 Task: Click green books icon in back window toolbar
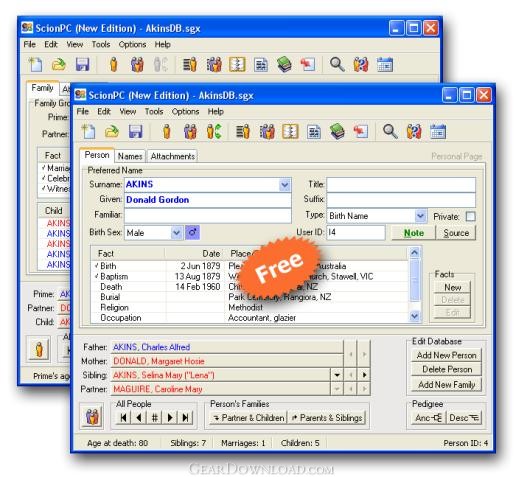pyautogui.click(x=284, y=64)
